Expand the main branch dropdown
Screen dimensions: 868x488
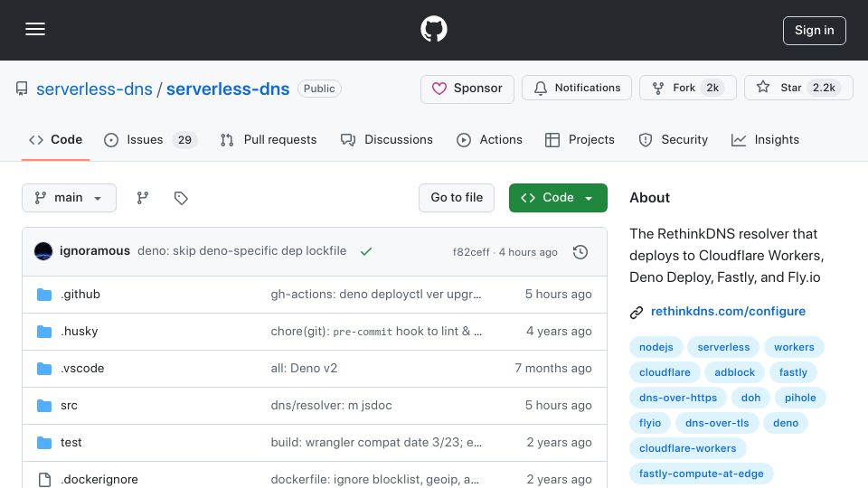70,198
